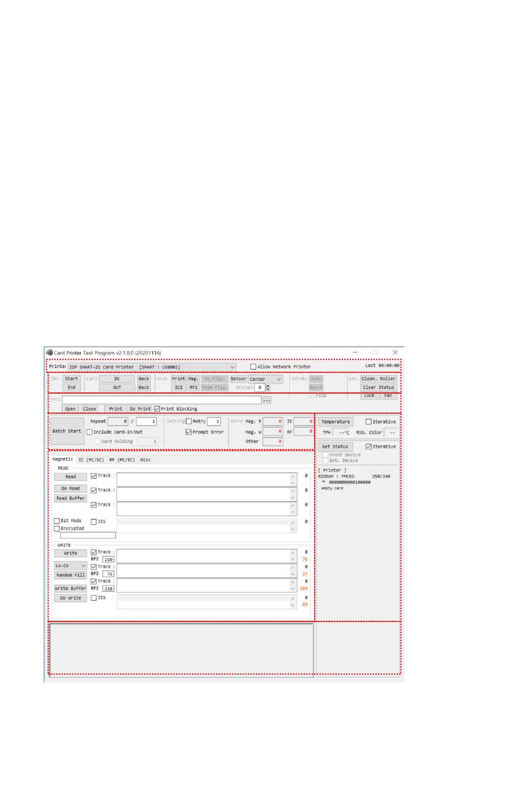
Task: Click the Fan button
Action: pyautogui.click(x=388, y=396)
